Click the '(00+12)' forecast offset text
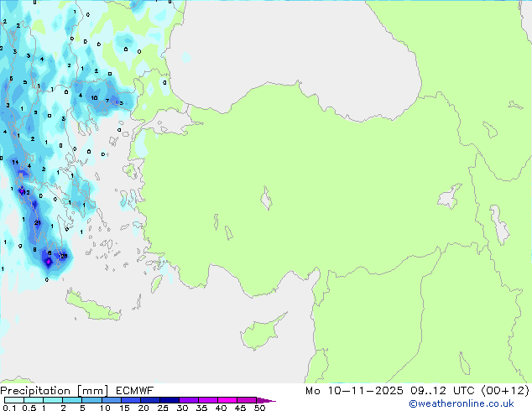Image resolution: width=532 pixels, height=411 pixels. (505, 391)
